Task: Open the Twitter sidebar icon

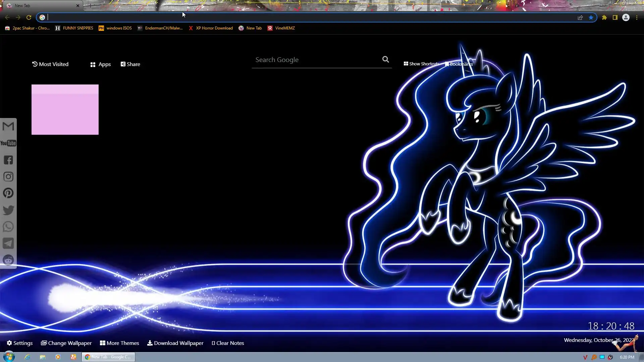Action: [x=8, y=210]
